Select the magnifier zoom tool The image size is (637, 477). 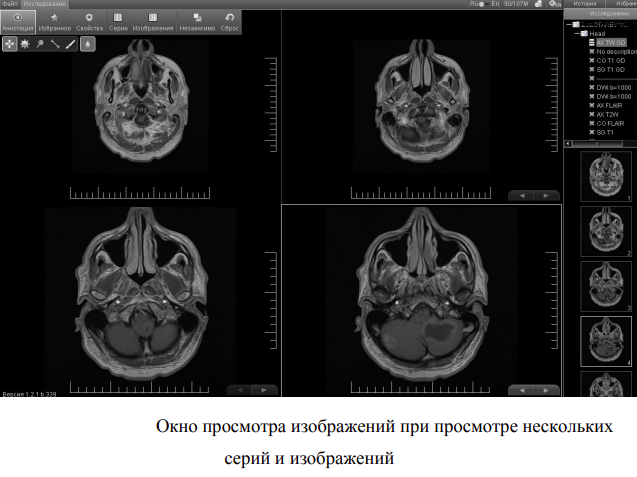pos(40,45)
